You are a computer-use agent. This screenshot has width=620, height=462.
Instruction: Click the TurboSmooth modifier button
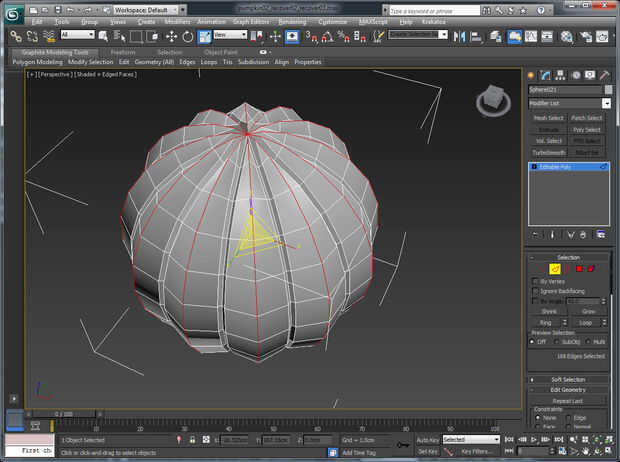tap(547, 152)
